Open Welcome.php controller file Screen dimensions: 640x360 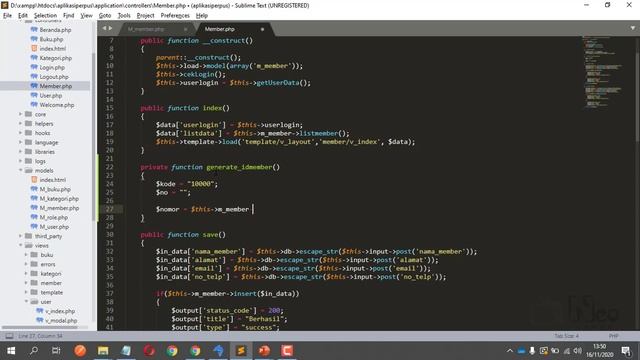(x=57, y=105)
